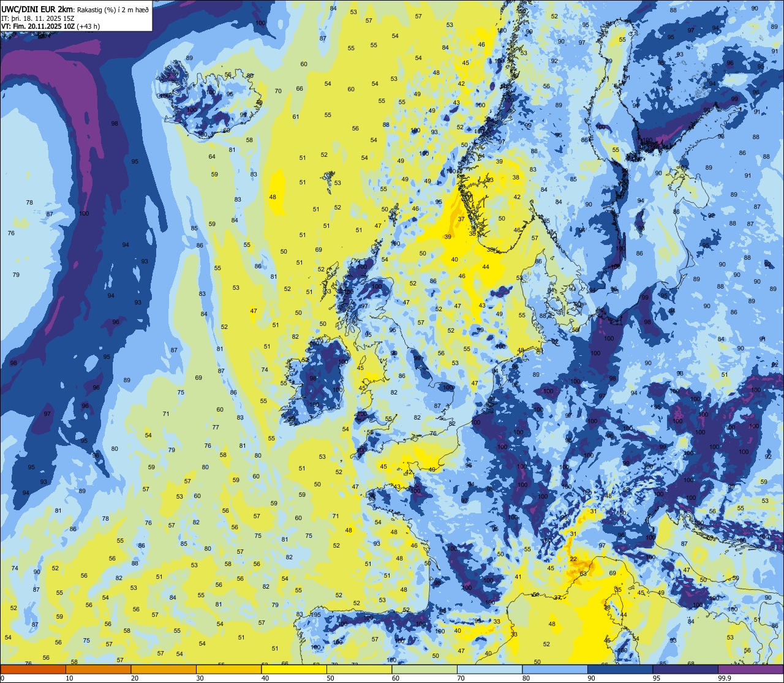Click the legend label "90"
The width and height of the screenshot is (784, 683).
tap(591, 678)
